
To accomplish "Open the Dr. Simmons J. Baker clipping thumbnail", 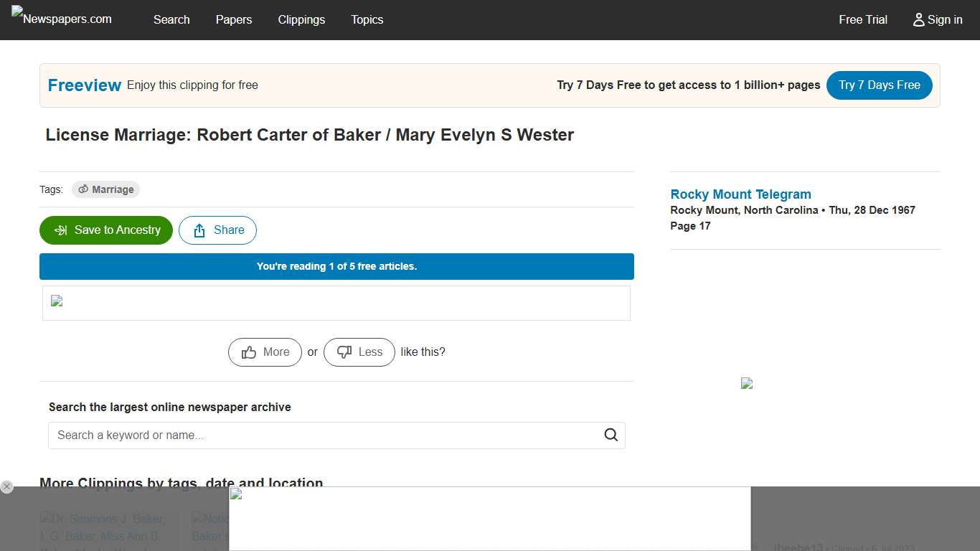I will point(108,531).
